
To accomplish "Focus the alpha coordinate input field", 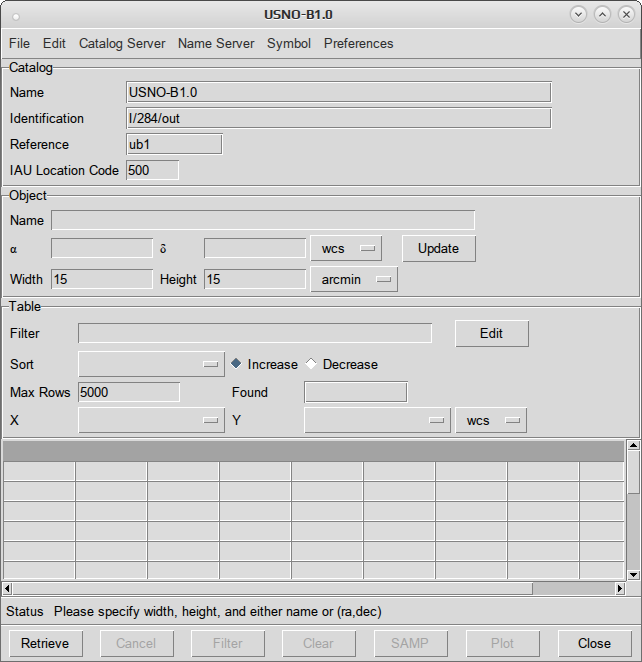I will tap(102, 248).
